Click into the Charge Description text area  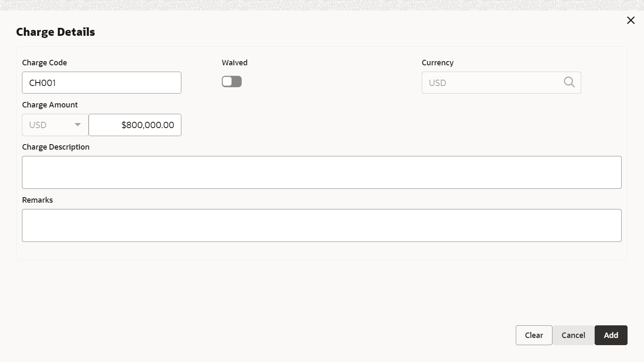(322, 172)
